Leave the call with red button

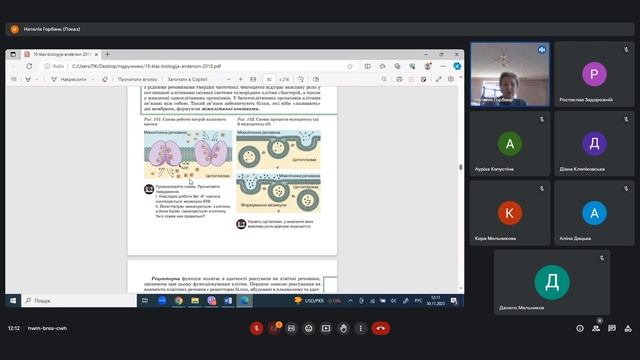pos(380,328)
